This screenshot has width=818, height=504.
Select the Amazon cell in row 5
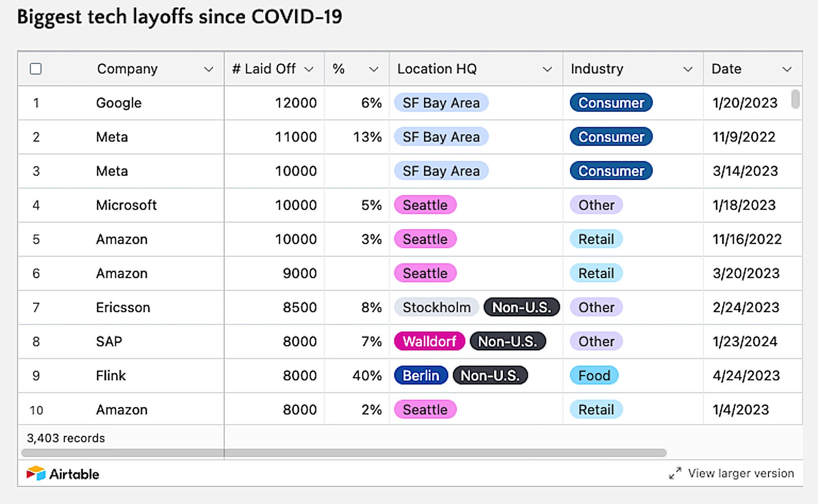(122, 239)
